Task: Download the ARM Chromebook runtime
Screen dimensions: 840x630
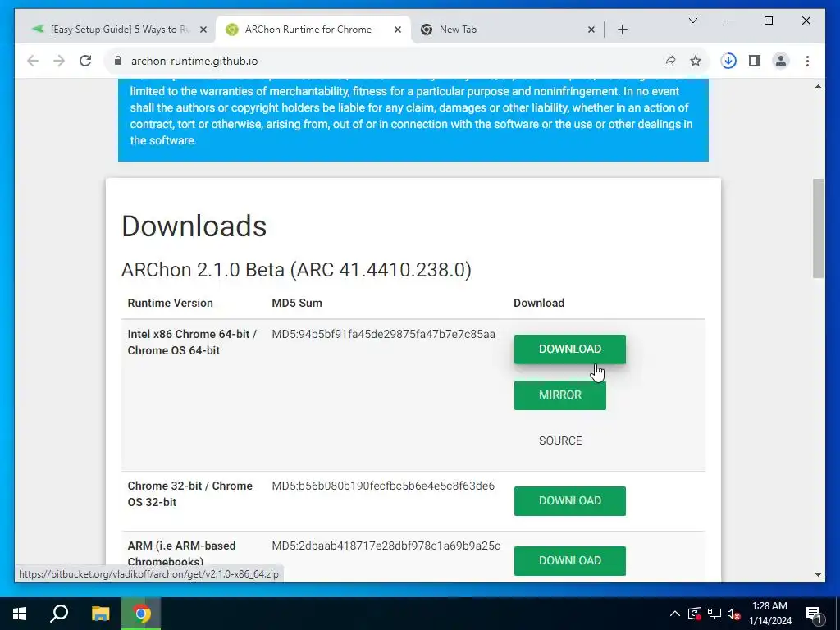Action: pyautogui.click(x=569, y=561)
